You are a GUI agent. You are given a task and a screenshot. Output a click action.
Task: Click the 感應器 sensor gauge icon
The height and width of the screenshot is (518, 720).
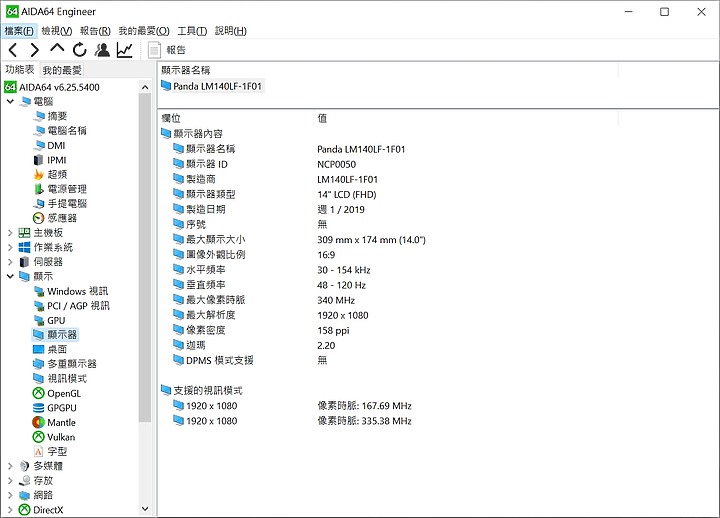pyautogui.click(x=39, y=218)
